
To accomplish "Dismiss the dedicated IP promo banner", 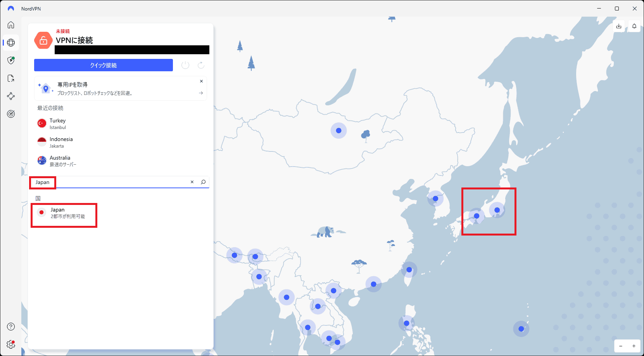I will click(x=201, y=81).
